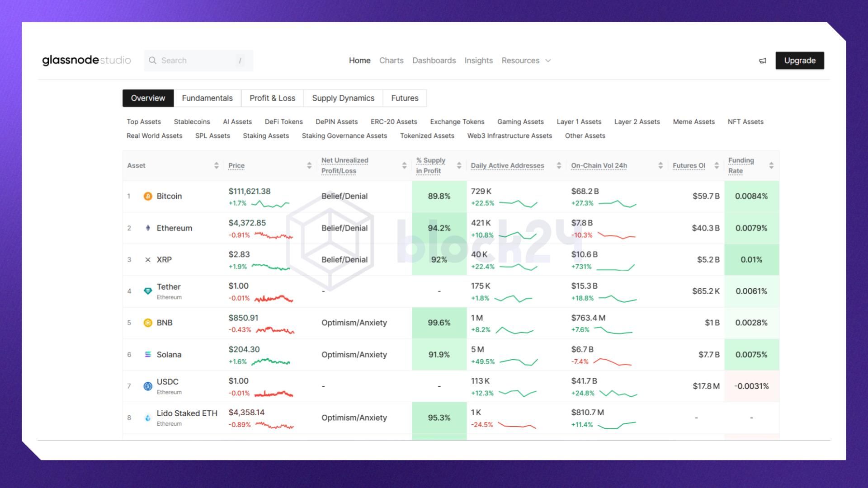The height and width of the screenshot is (488, 868).
Task: Click Ethereum Futures OI $40.3 B
Action: tap(705, 228)
